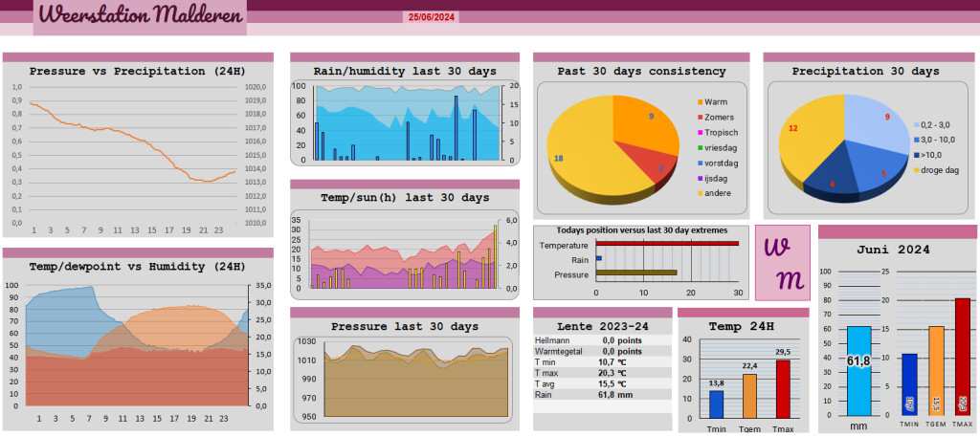Click the 61,8 mm rain bar

pyautogui.click(x=858, y=370)
